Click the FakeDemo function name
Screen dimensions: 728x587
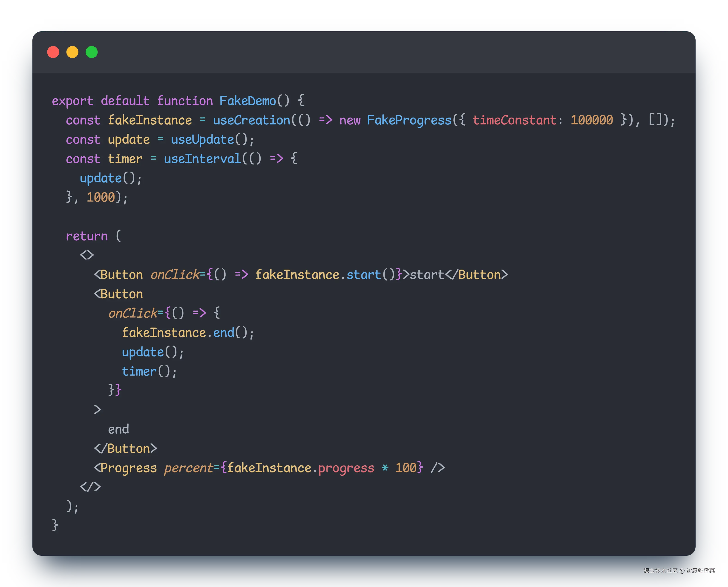[x=247, y=101]
